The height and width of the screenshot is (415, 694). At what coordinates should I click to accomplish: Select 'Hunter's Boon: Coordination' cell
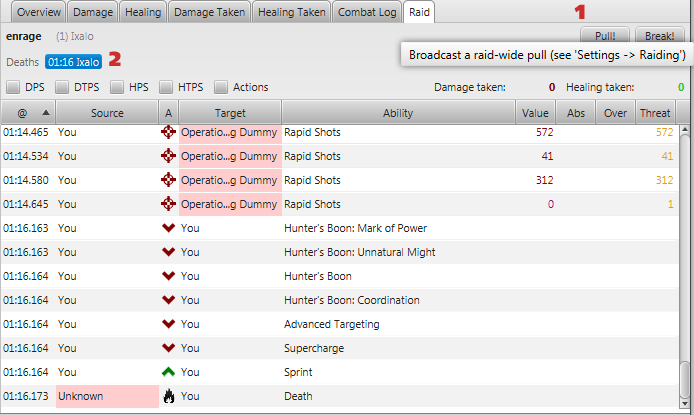tap(351, 300)
